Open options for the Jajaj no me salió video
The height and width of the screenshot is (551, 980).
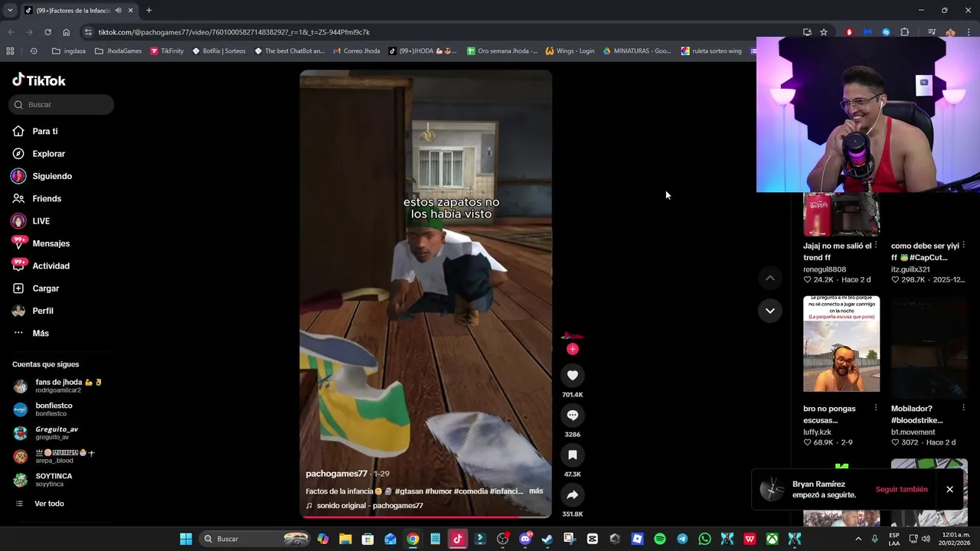876,246
